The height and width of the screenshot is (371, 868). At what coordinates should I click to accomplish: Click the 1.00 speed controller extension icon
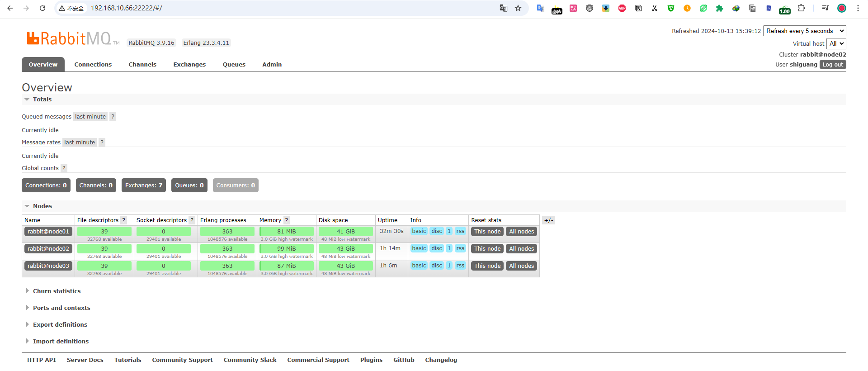[785, 9]
